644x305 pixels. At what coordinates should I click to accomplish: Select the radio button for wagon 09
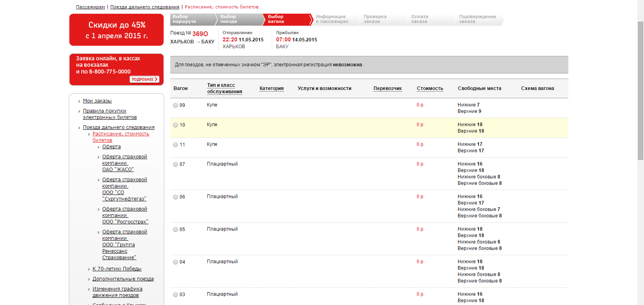point(175,105)
